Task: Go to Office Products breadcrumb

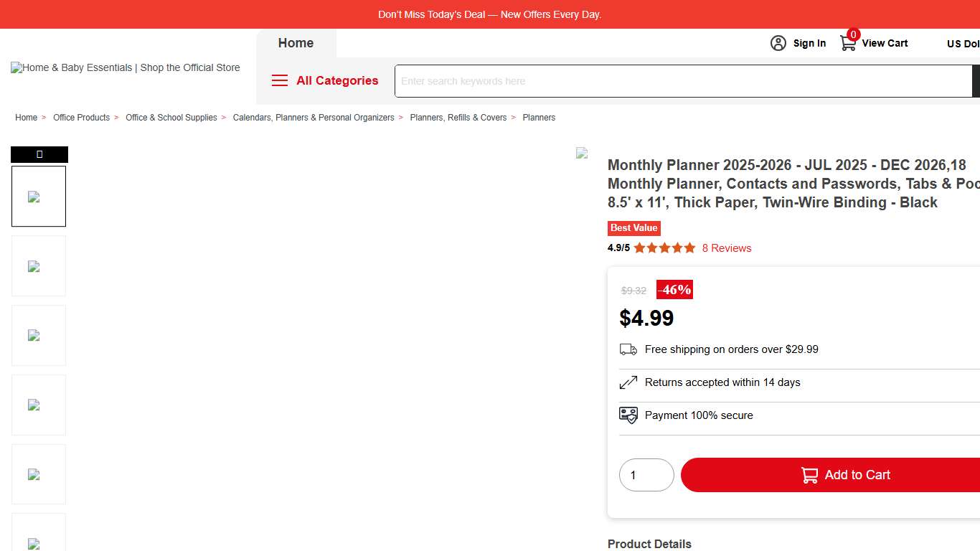Action: [81, 118]
